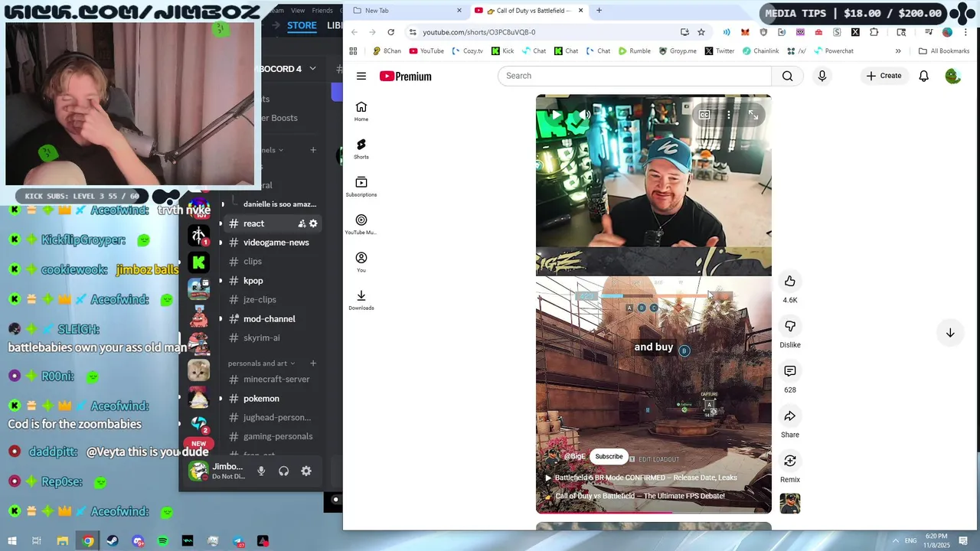Open the YouTube account avatar menu
Screen dimensions: 980x551
(952, 76)
